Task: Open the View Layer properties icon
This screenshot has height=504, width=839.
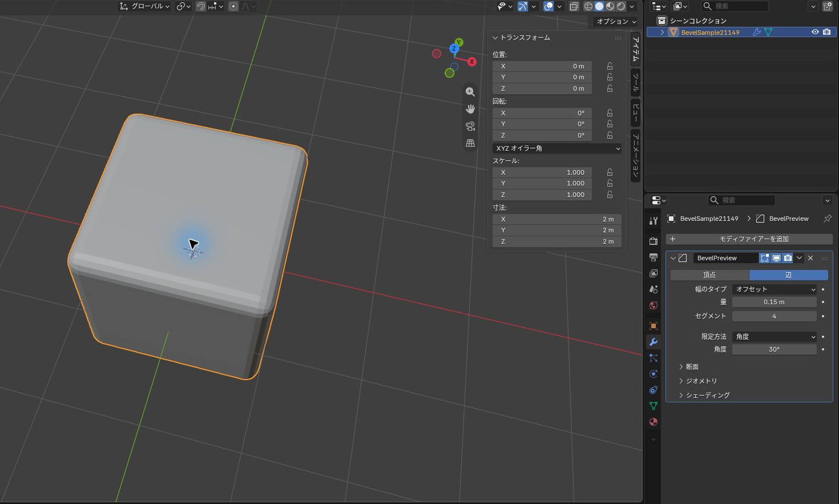Action: click(654, 273)
